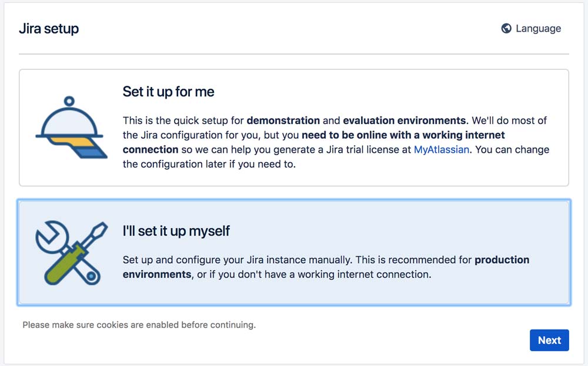Click the knob atop the cloche dome
This screenshot has height=366, width=588.
69,100
